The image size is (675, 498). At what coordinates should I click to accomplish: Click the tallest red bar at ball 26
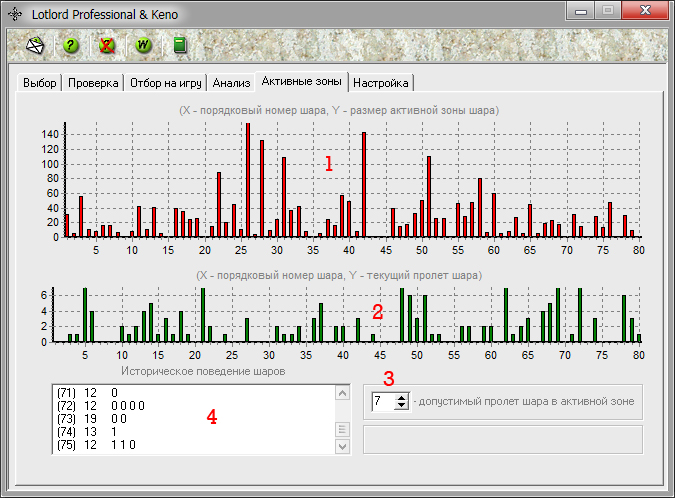click(x=248, y=180)
